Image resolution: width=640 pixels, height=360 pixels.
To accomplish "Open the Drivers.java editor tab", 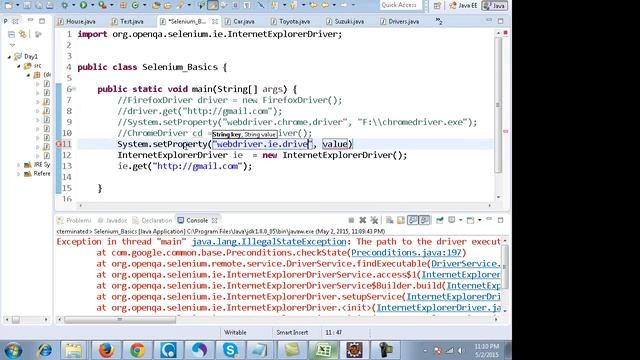I will [x=400, y=21].
